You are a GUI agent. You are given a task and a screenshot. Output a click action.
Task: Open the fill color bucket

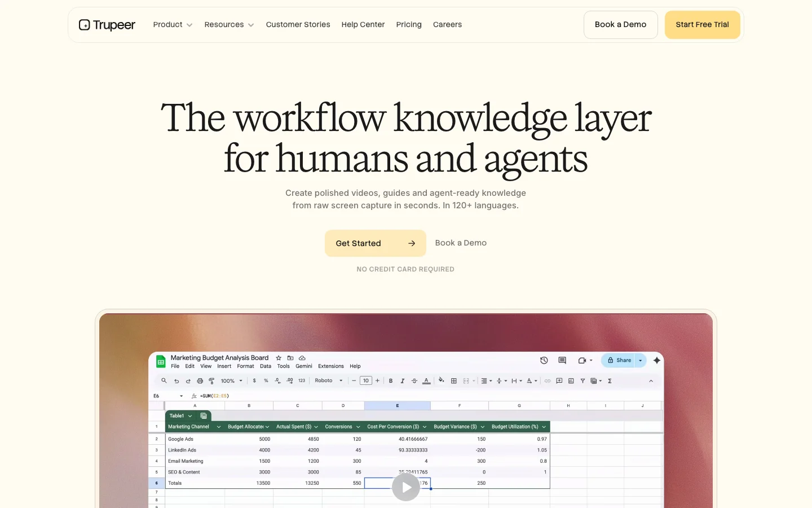click(442, 380)
